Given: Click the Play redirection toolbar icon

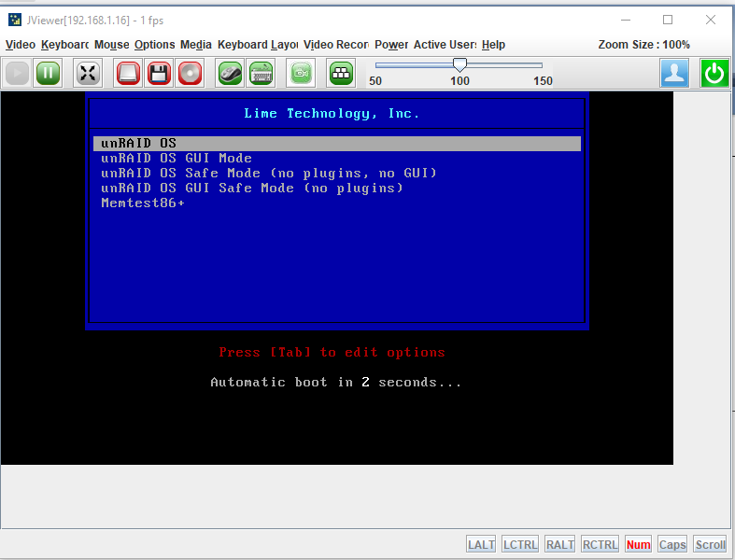Looking at the screenshot, I should pyautogui.click(x=18, y=73).
